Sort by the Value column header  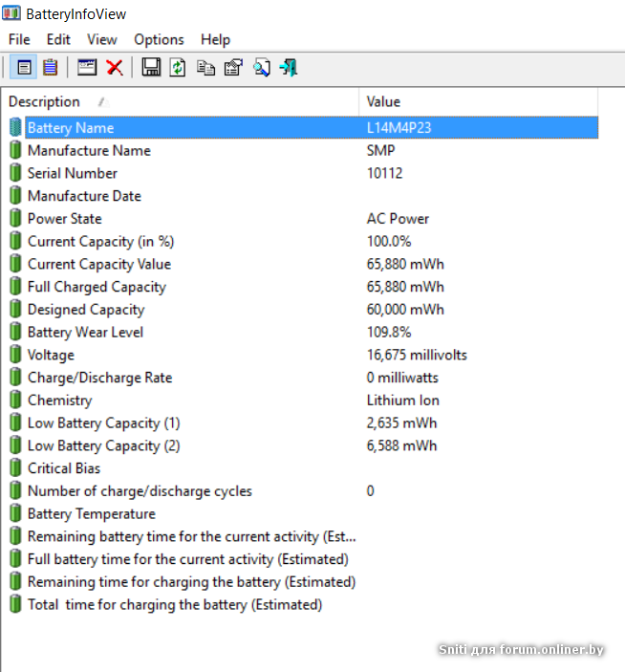(x=479, y=101)
